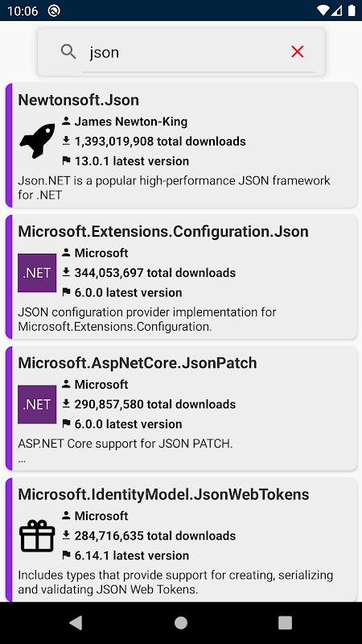Tap download icon beside 1,393,019,908 downloads
The image size is (362, 644).
[66, 141]
